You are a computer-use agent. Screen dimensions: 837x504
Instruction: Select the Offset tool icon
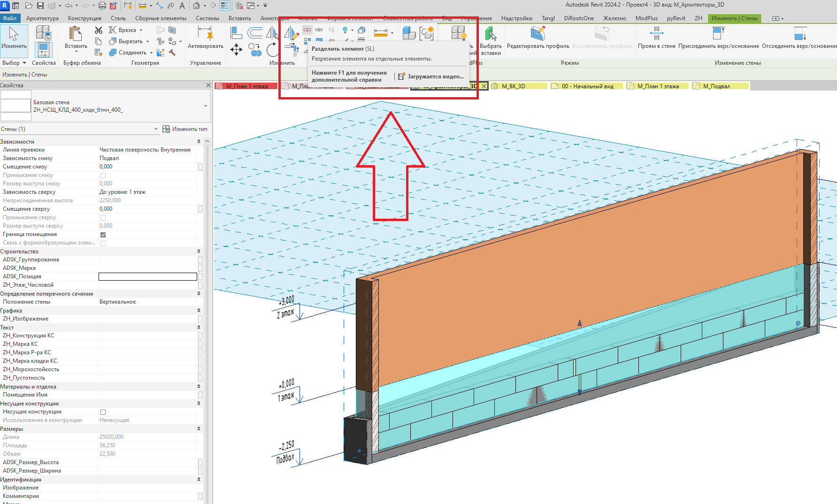255,33
